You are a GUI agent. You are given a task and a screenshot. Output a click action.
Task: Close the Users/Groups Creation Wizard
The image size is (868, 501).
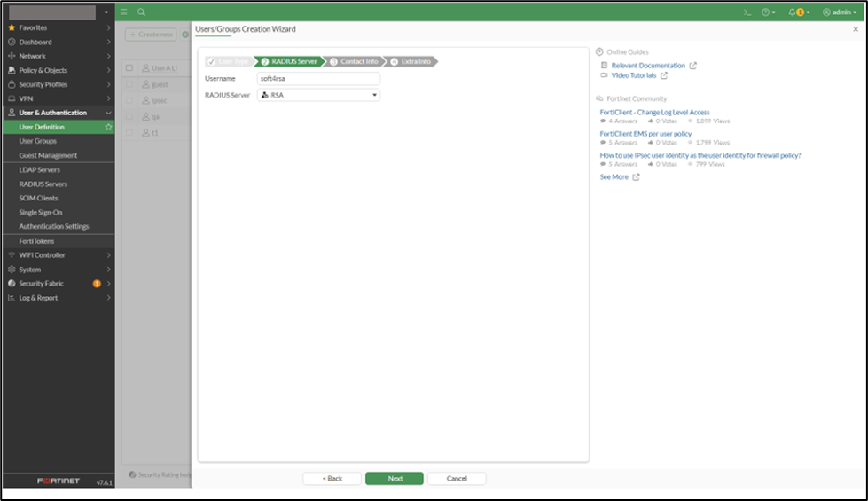tap(856, 29)
